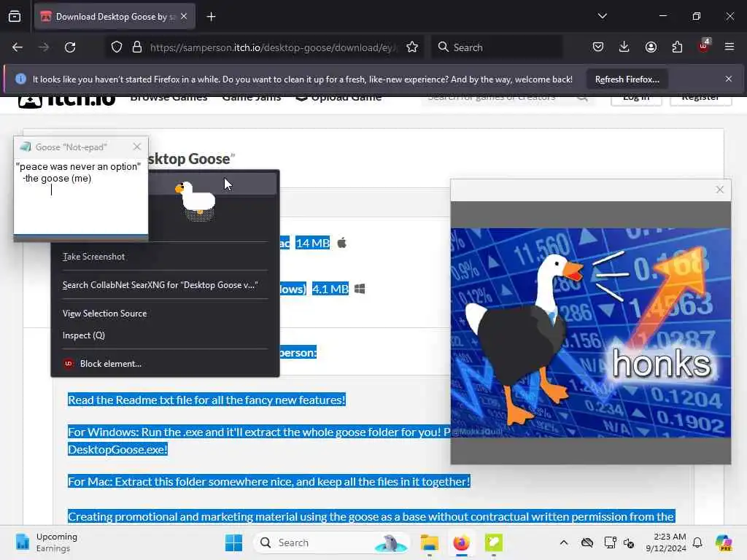Open a new tab with the plus button
The width and height of the screenshot is (747, 560).
click(x=211, y=17)
